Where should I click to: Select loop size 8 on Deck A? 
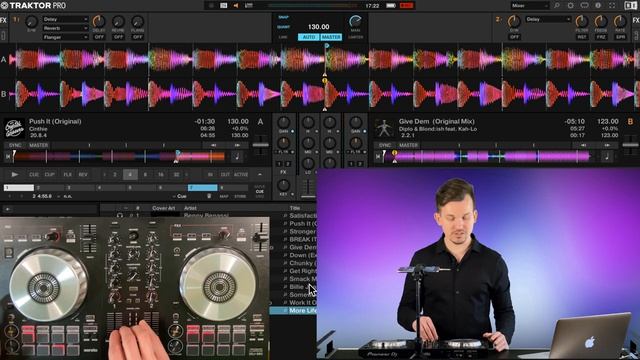tap(145, 174)
